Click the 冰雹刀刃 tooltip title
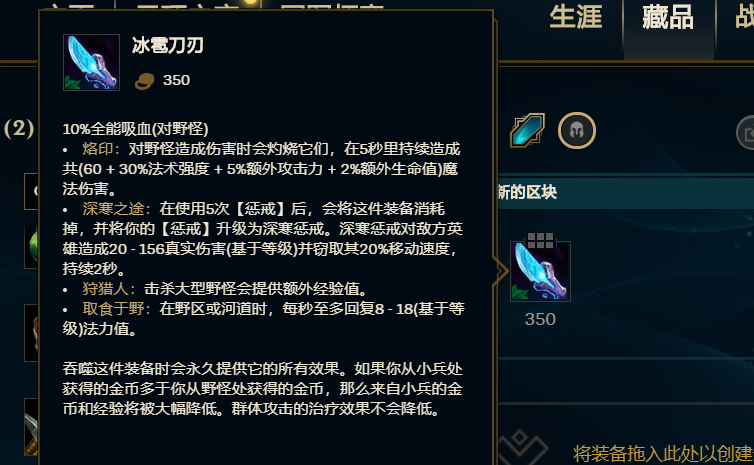 coord(168,45)
